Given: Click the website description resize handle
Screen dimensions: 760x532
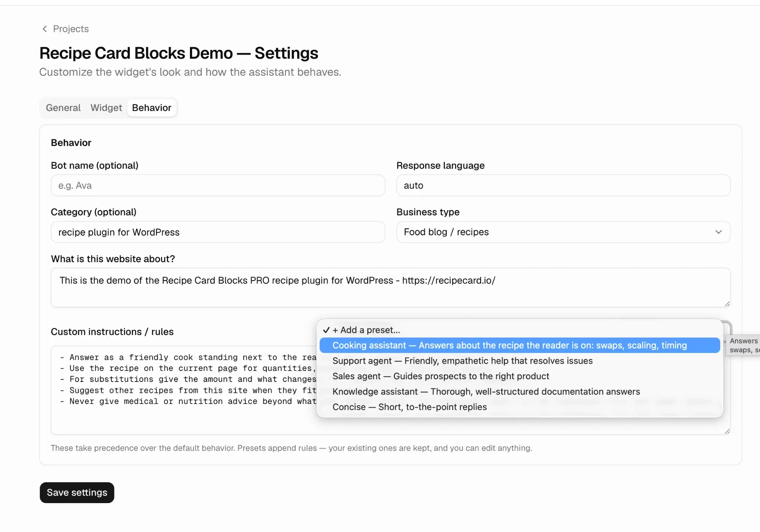Looking at the screenshot, I should click(x=727, y=304).
